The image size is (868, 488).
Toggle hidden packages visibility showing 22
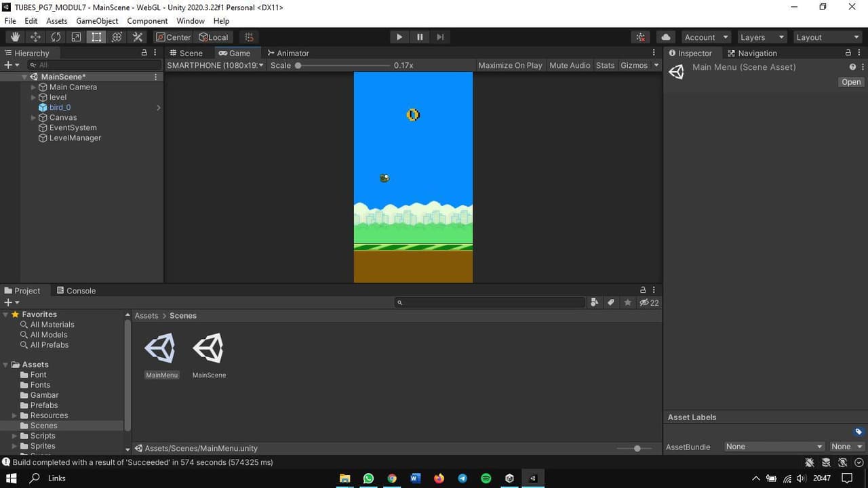pyautogui.click(x=649, y=302)
